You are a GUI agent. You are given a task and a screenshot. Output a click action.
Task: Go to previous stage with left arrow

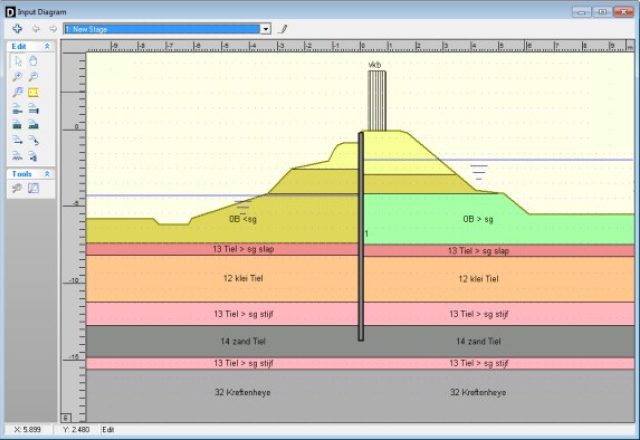click(x=36, y=29)
